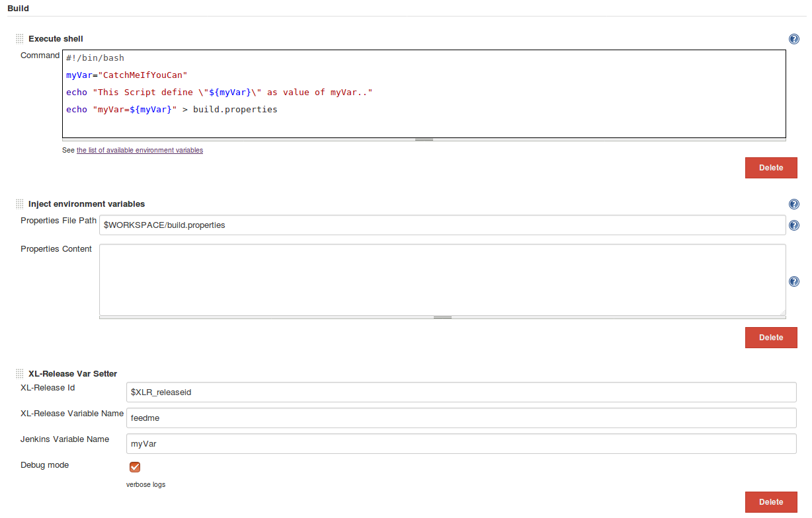Click the 'XL-Release Var Setter' step title

pos(73,373)
